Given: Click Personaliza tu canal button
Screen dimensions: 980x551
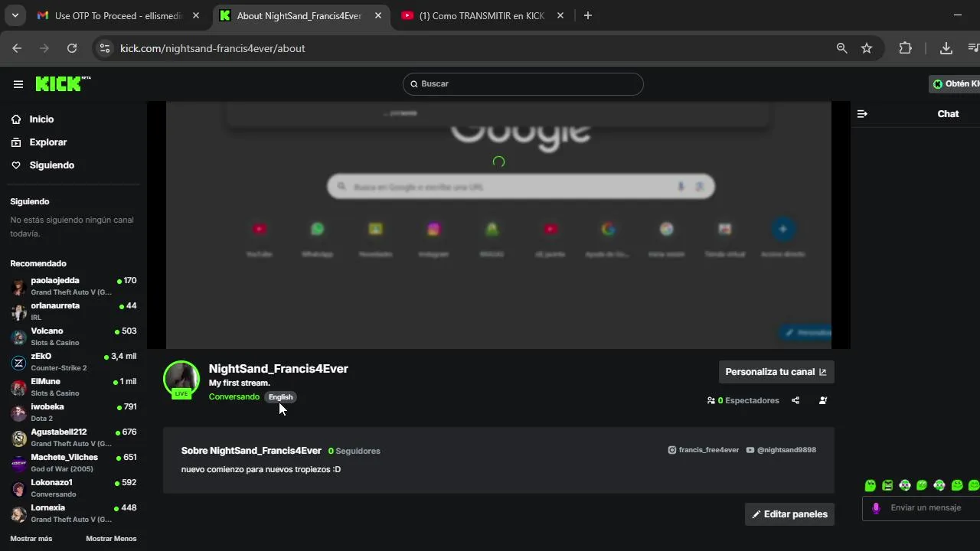Looking at the screenshot, I should tap(776, 372).
